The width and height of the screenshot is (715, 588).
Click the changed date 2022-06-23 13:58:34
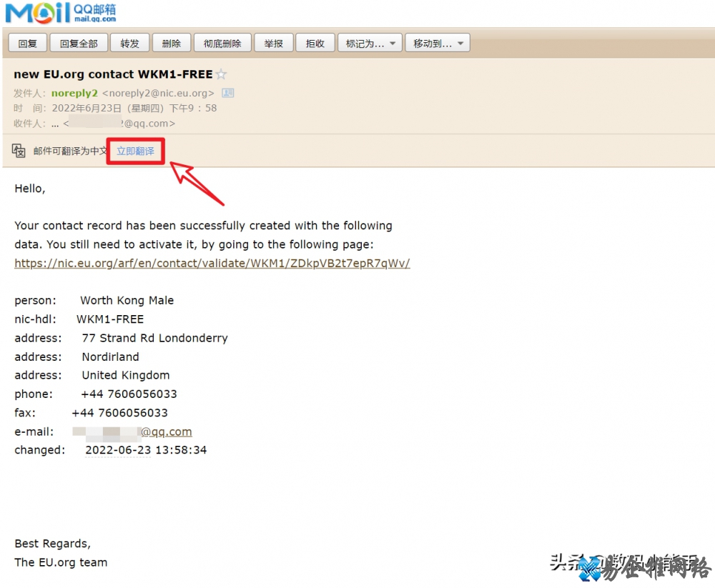click(146, 450)
